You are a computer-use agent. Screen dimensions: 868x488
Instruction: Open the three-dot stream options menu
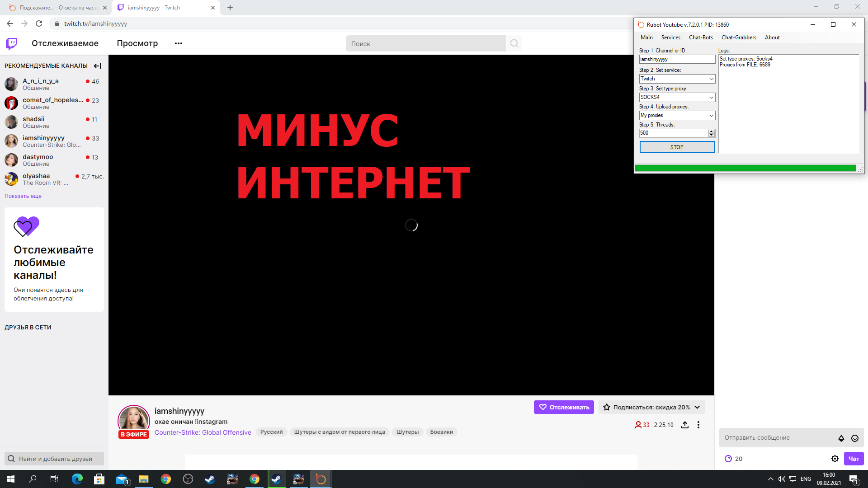(x=698, y=425)
